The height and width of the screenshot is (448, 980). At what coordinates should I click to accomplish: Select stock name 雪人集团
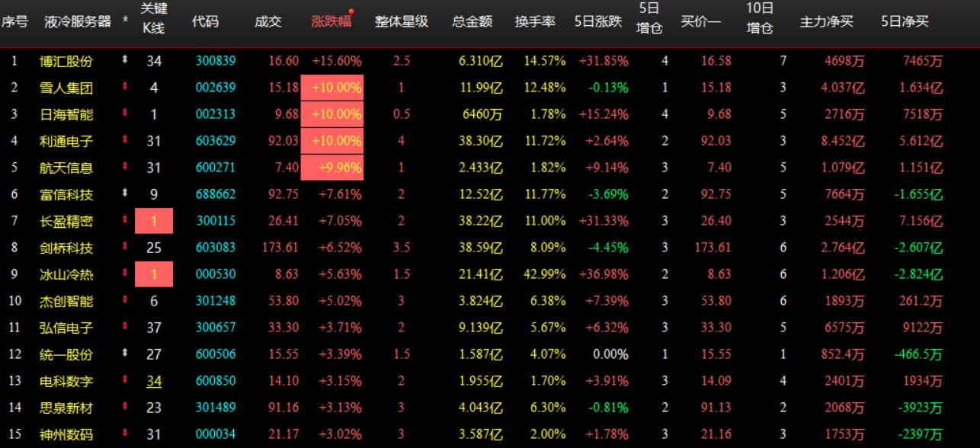[67, 88]
